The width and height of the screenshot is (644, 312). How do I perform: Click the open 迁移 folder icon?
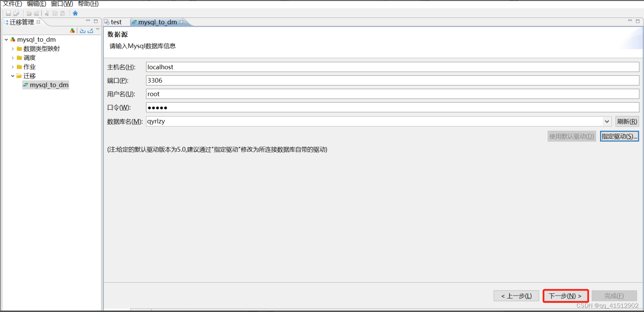coord(19,76)
